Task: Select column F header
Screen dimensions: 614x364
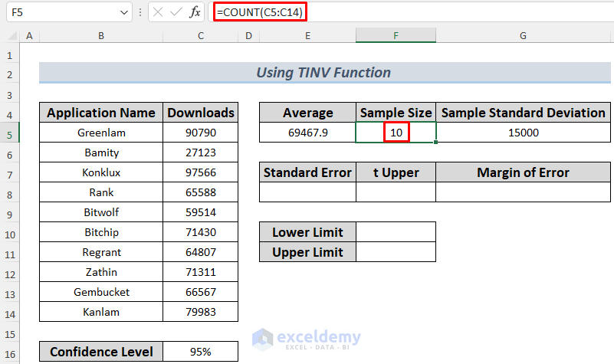Action: [x=396, y=36]
